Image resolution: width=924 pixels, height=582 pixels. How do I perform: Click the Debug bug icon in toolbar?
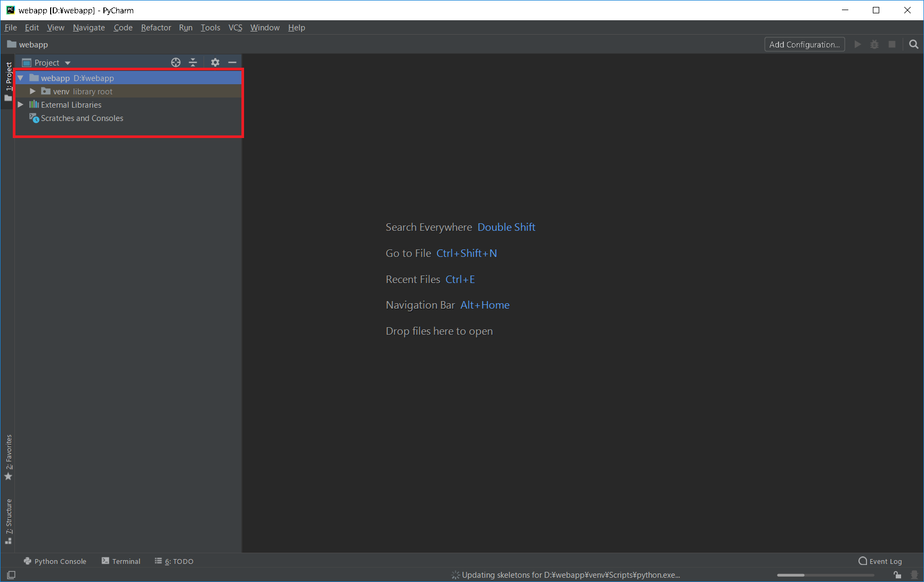[x=874, y=44]
